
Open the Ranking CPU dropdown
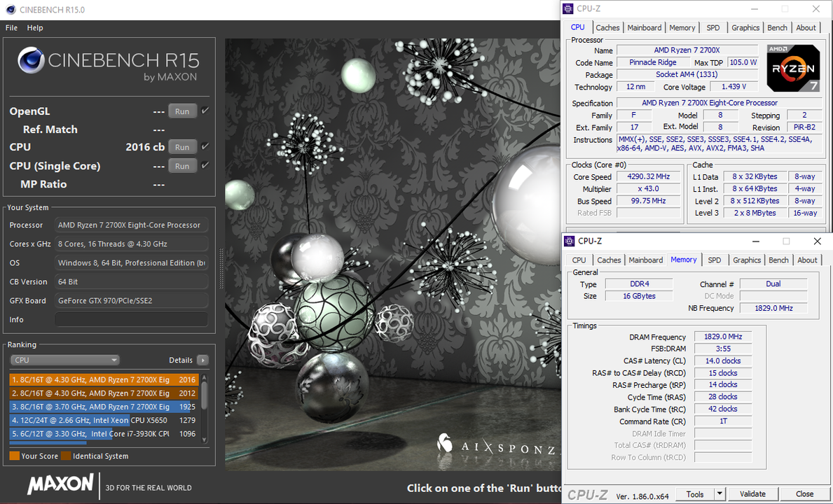[x=65, y=360]
